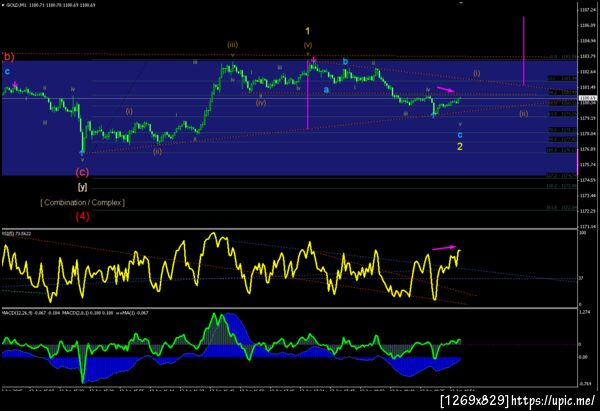This screenshot has width=600, height=411.
Task: Select the red '(4)' wave label
Action: pos(82,216)
